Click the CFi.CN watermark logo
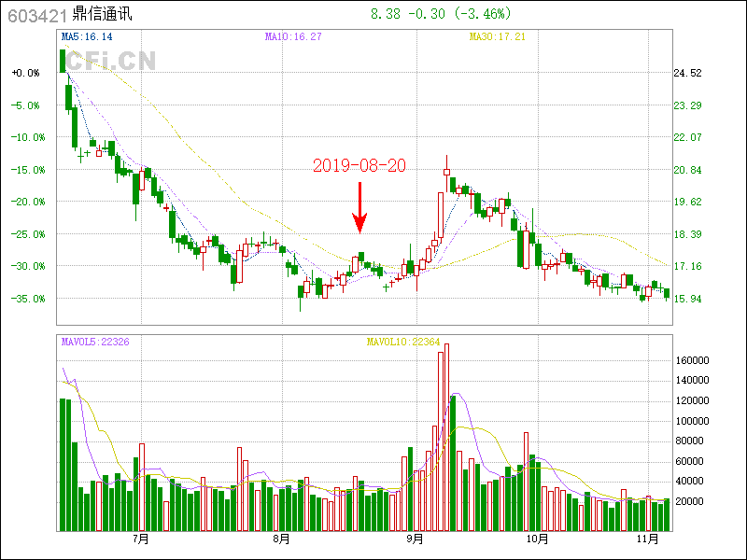This screenshot has height=560, width=747. [110, 62]
